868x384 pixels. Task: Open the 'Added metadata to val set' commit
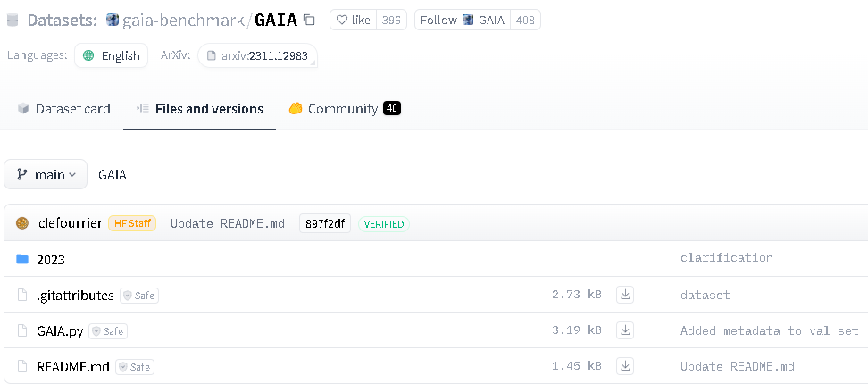pos(769,331)
